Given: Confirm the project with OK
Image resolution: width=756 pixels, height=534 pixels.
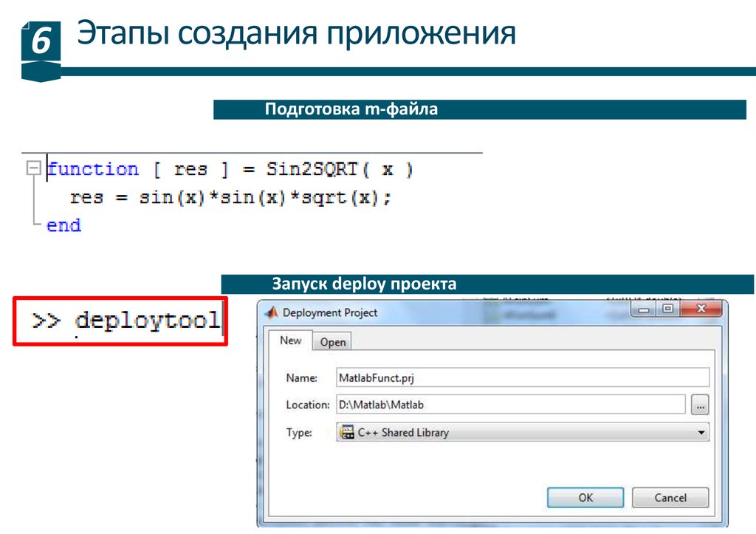Looking at the screenshot, I should coord(585,498).
